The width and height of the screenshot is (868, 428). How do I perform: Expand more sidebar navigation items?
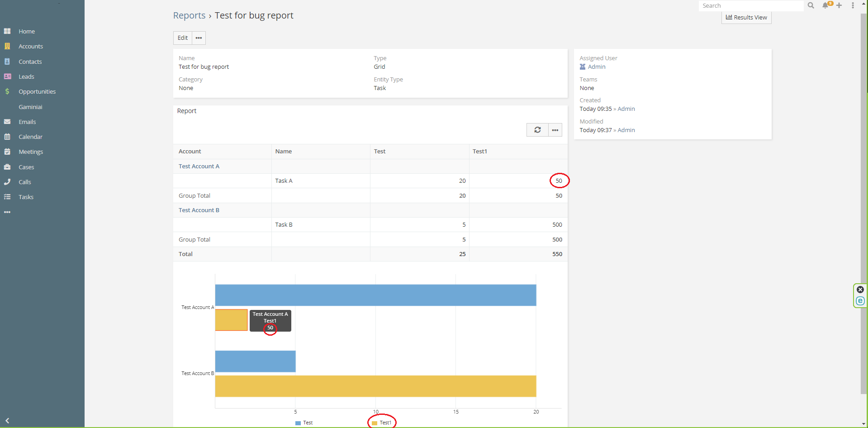pos(7,212)
